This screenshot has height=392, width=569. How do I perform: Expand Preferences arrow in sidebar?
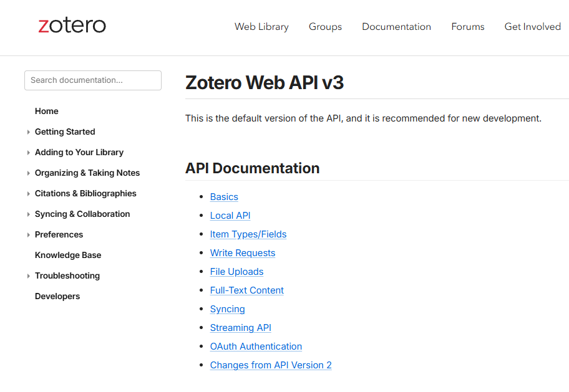click(x=28, y=235)
